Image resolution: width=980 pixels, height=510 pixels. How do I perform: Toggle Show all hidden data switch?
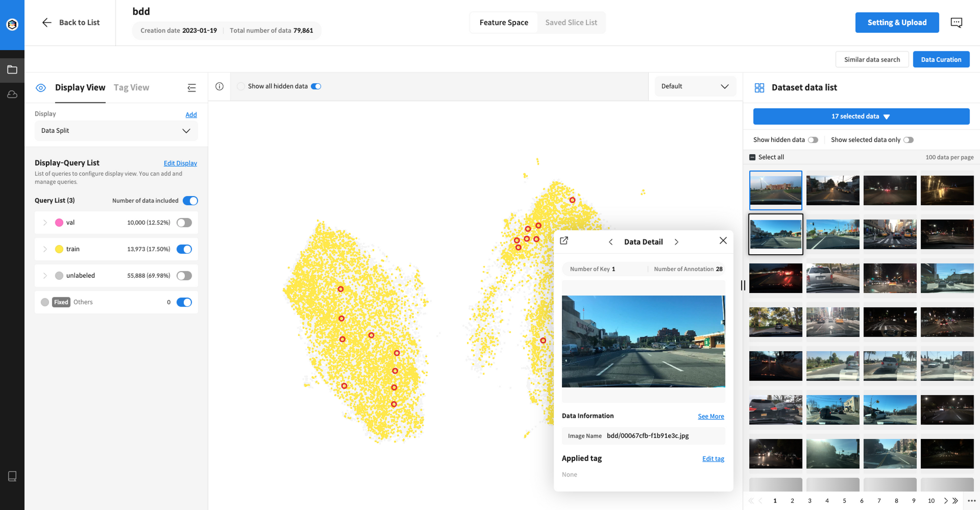coord(316,86)
